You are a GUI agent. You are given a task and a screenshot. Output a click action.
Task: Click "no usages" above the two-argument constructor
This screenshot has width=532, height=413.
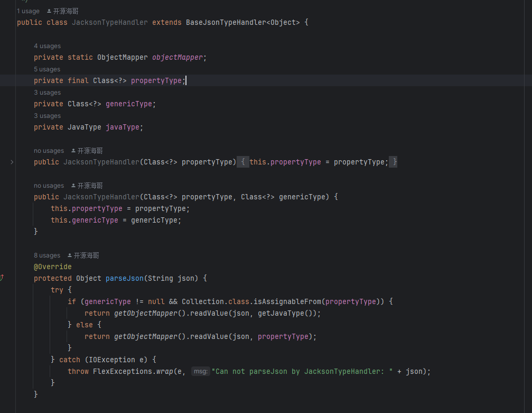coord(49,186)
